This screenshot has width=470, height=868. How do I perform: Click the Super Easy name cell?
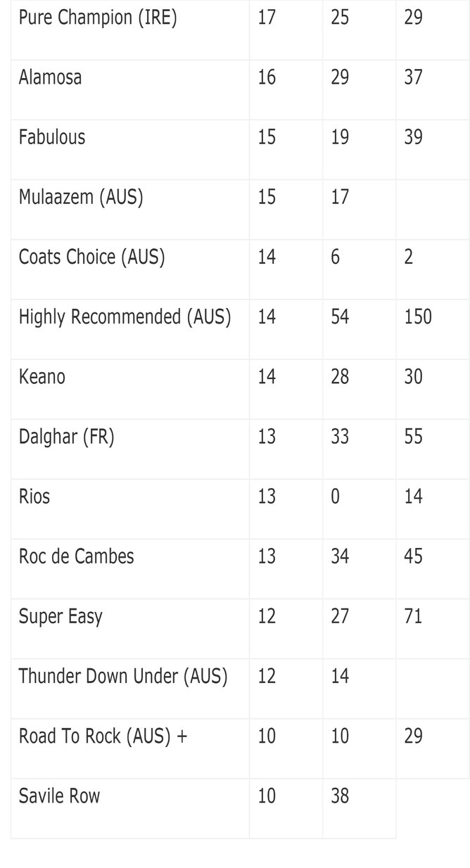(61, 617)
